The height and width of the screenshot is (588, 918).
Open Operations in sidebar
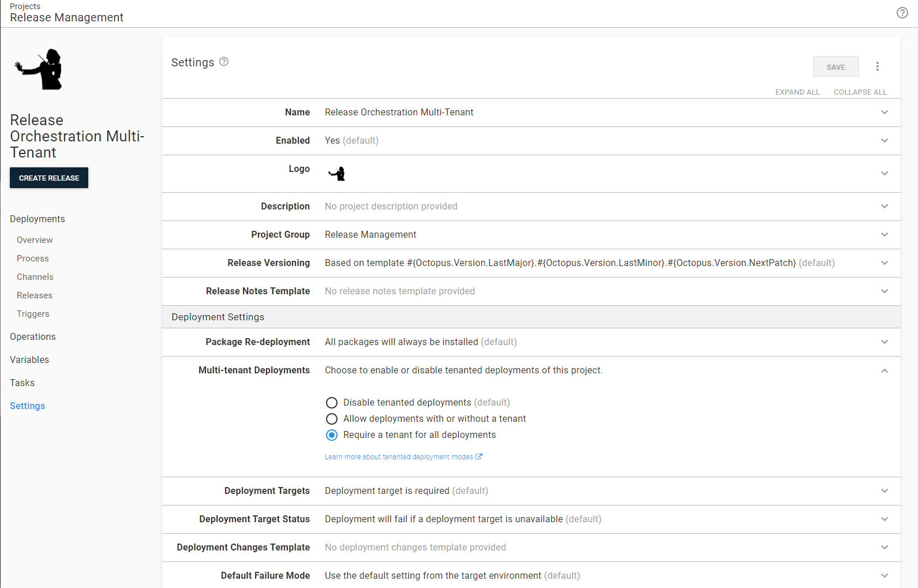pyautogui.click(x=33, y=336)
